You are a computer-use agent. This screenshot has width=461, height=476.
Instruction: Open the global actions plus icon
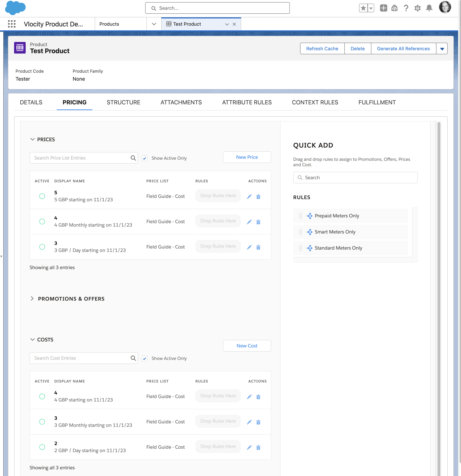(x=383, y=8)
